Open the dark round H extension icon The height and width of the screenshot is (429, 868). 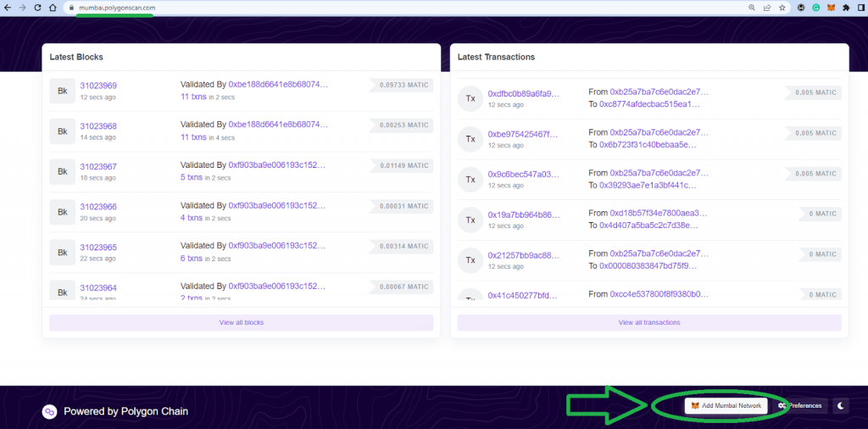[x=801, y=8]
